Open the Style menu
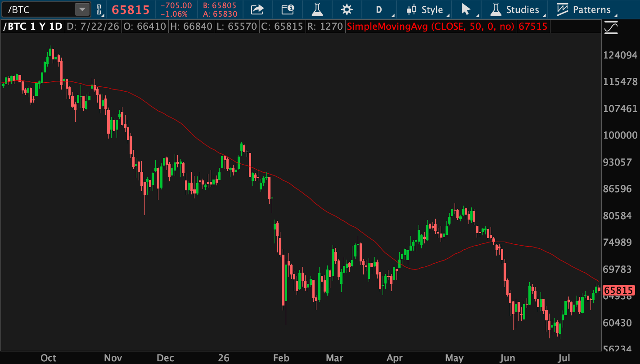Viewport: 640px width, 364px height. pyautogui.click(x=425, y=9)
